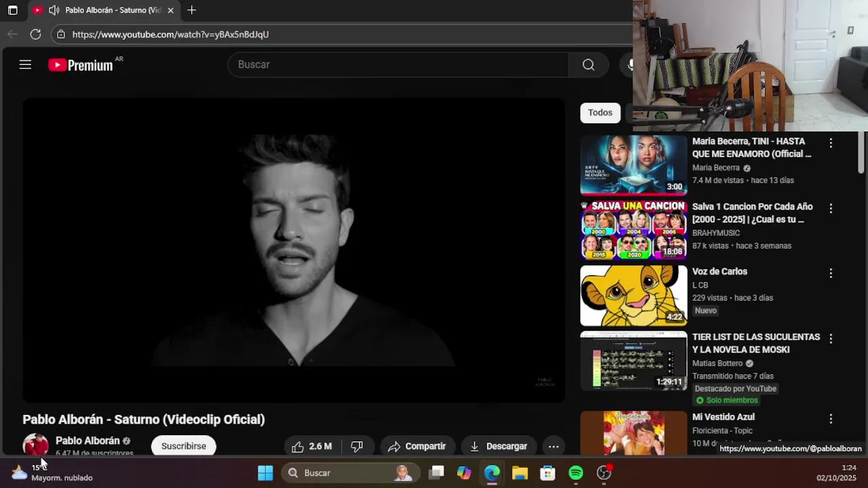
Task: Go back using the browser back arrow
Action: (12, 34)
